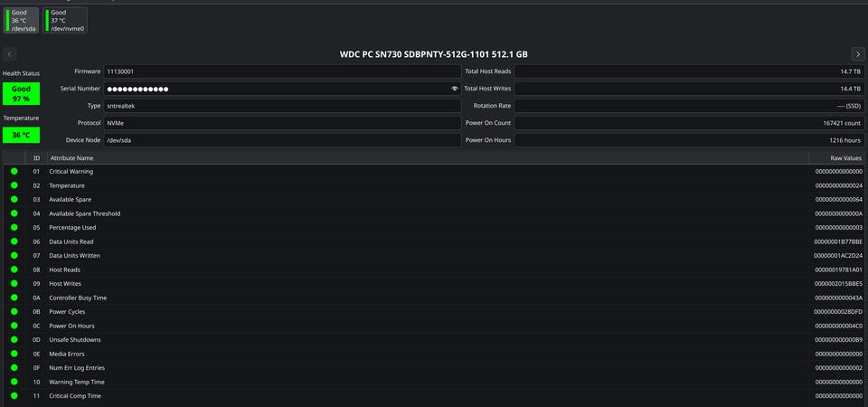Viewport: 868px width, 407px height.
Task: Select the Data Units Written attribute row
Action: click(x=434, y=255)
